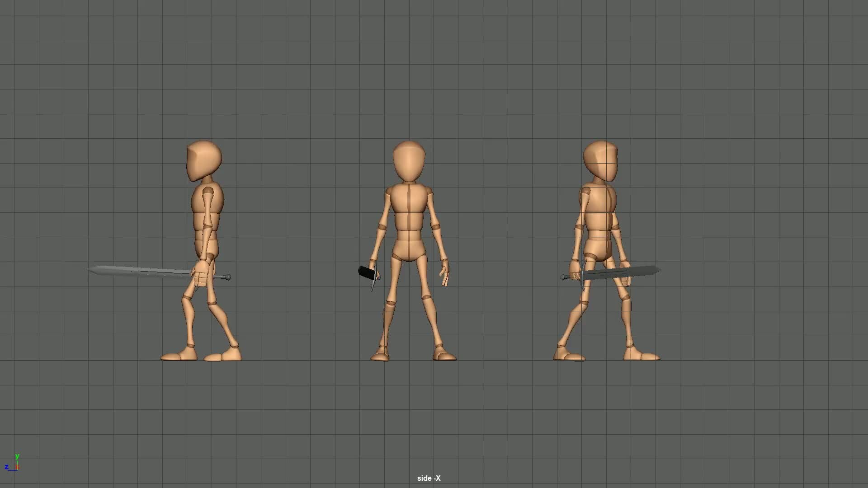The height and width of the screenshot is (488, 868).
Task: Click the side -X view label
Action: [429, 478]
